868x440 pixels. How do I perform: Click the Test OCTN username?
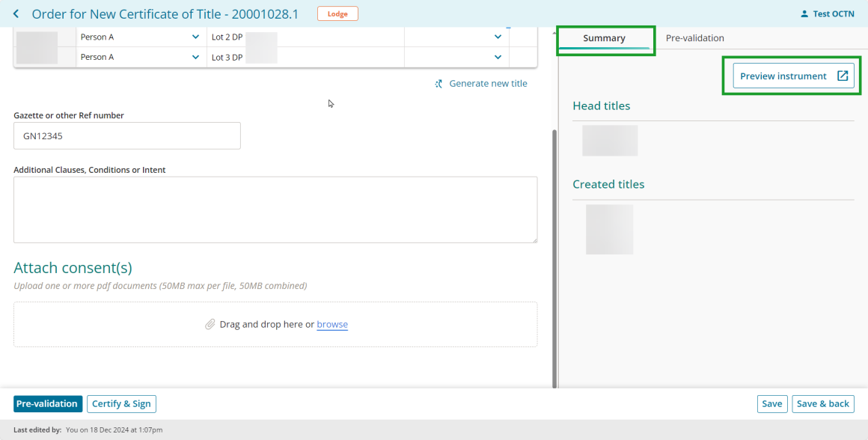coord(833,14)
